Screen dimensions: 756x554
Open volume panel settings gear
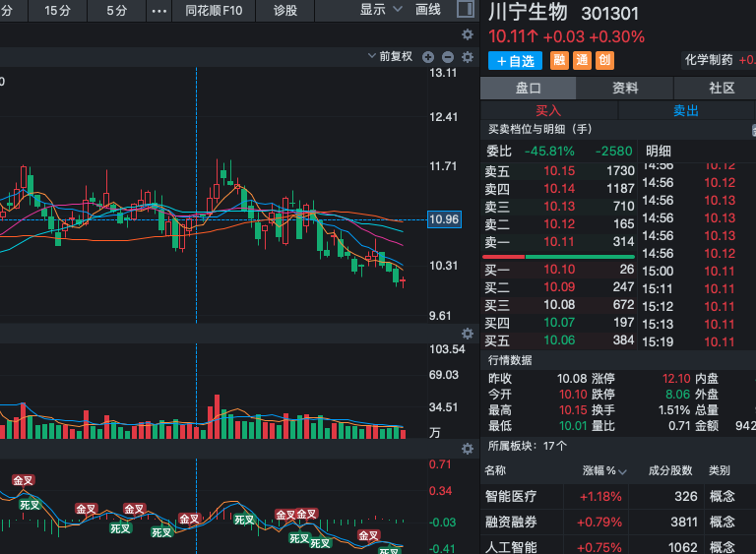pyautogui.click(x=468, y=334)
